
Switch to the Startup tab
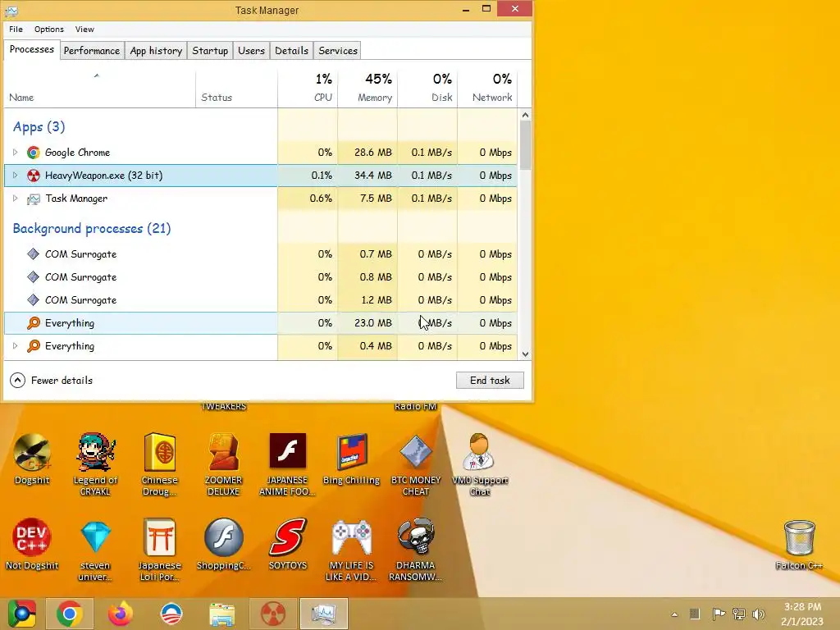click(x=210, y=51)
